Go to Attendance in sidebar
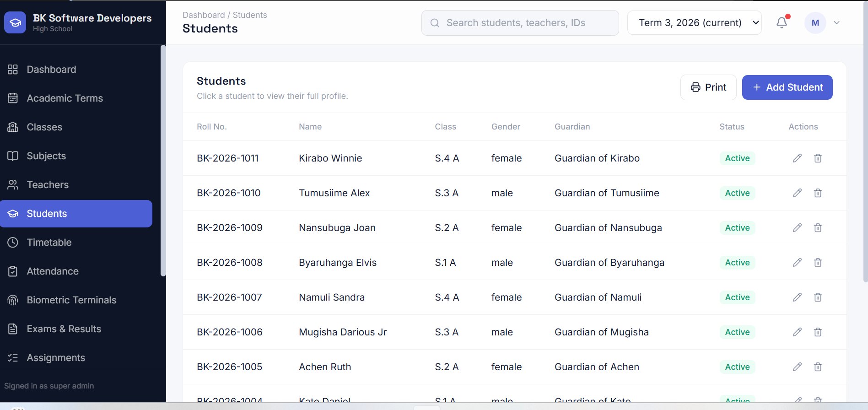Viewport: 868px width, 410px height. pyautogui.click(x=76, y=271)
